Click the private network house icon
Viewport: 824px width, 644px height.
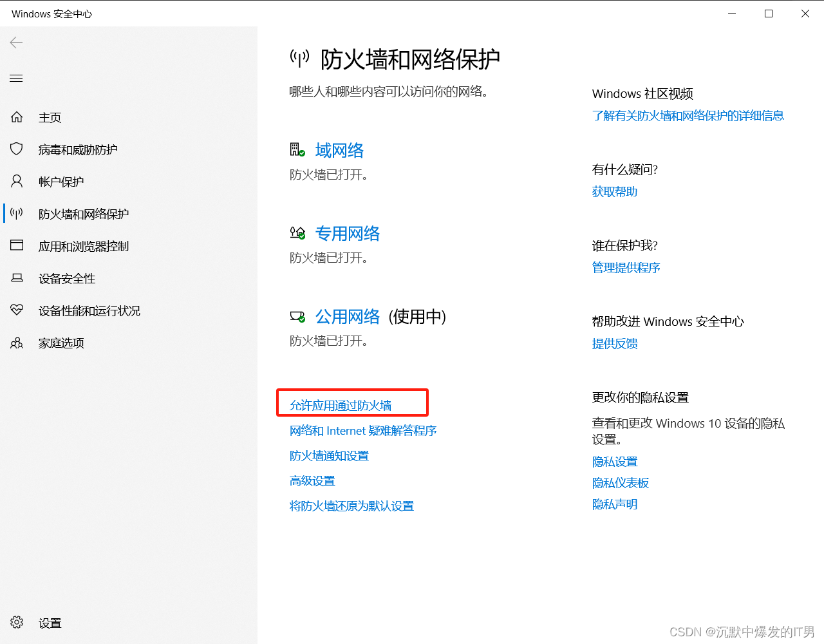pos(297,233)
